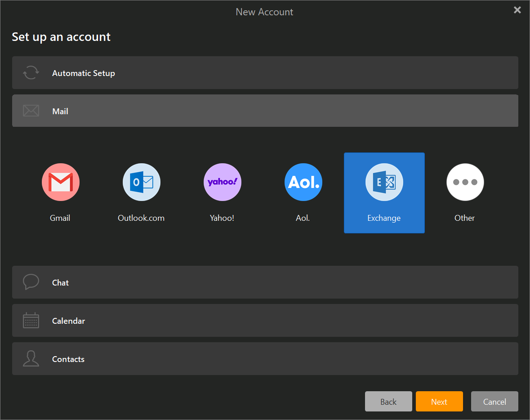Click the Mail envelope icon
The image size is (530, 420).
tap(31, 111)
